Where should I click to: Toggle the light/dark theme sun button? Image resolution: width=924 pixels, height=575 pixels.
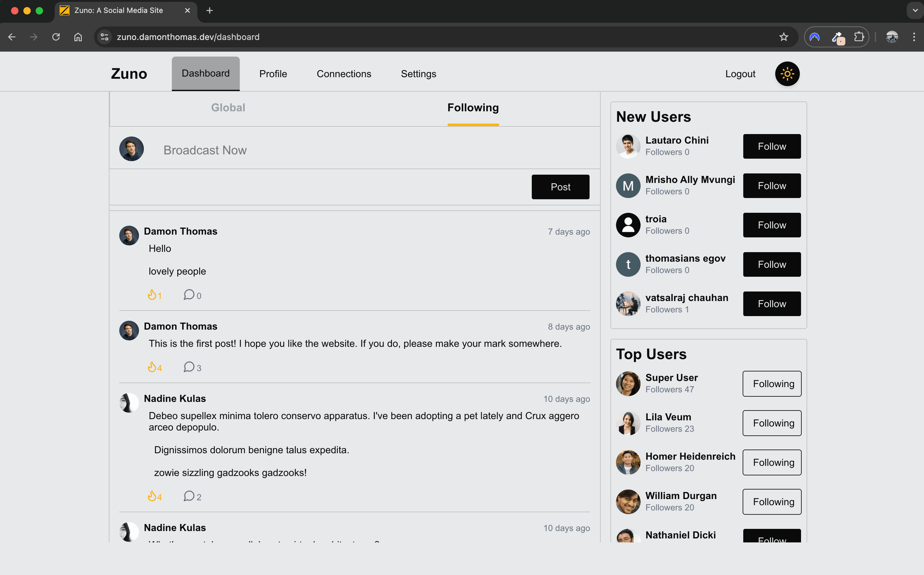(x=787, y=74)
